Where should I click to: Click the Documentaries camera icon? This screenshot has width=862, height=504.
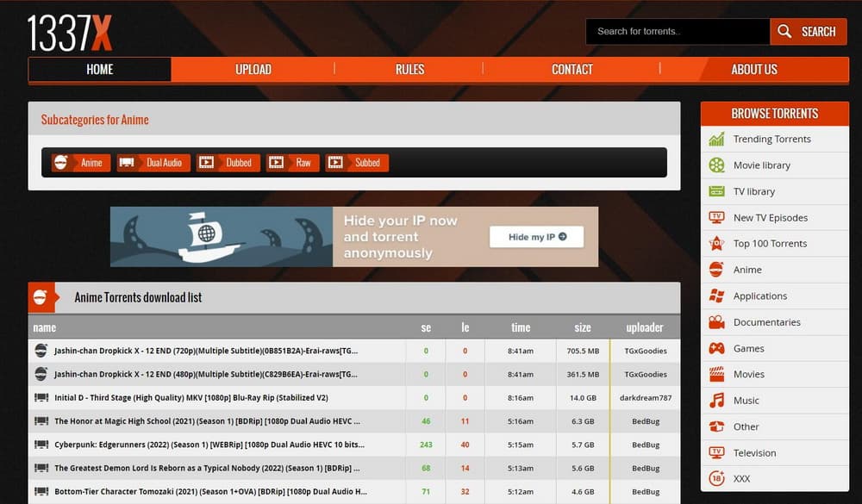[x=716, y=322]
